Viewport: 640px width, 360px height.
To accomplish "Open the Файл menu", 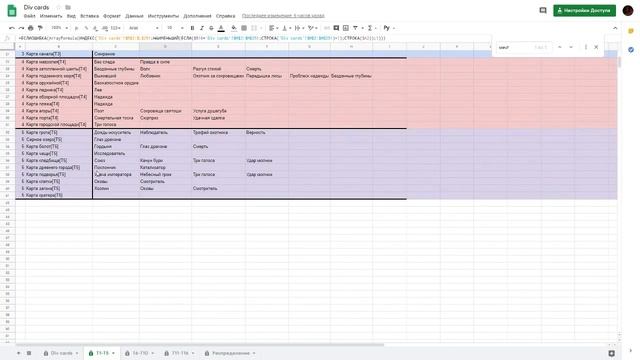I will 29,16.
